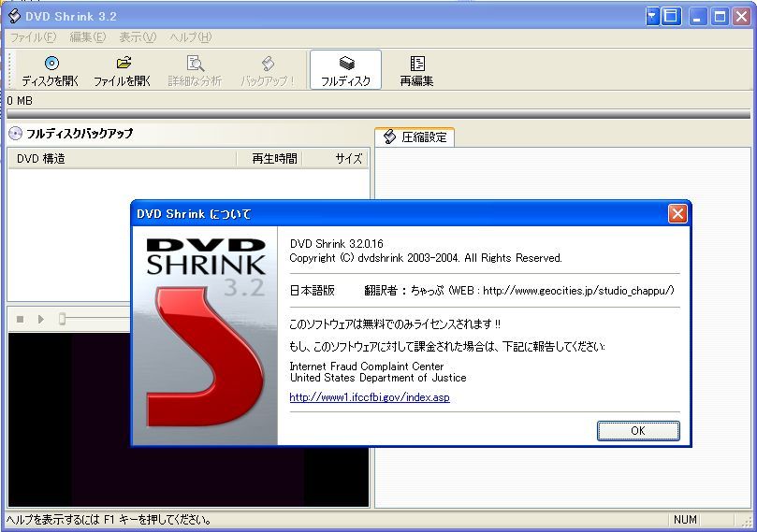Close the DVD Shrink について dialog
The image size is (757, 532).
(677, 213)
